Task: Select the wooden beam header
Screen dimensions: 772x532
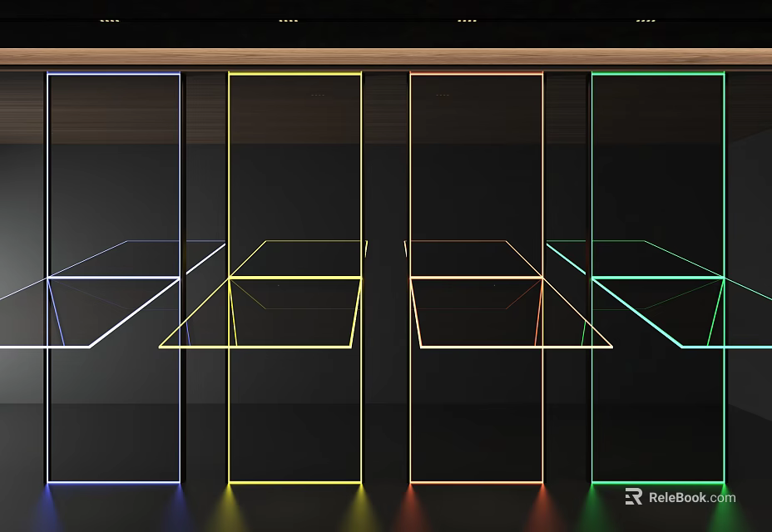Action: [x=386, y=60]
